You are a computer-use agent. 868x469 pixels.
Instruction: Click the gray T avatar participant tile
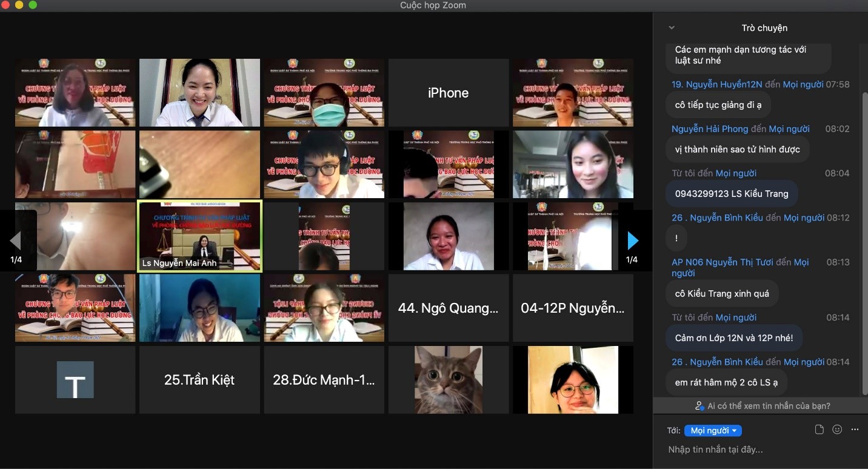point(75,380)
